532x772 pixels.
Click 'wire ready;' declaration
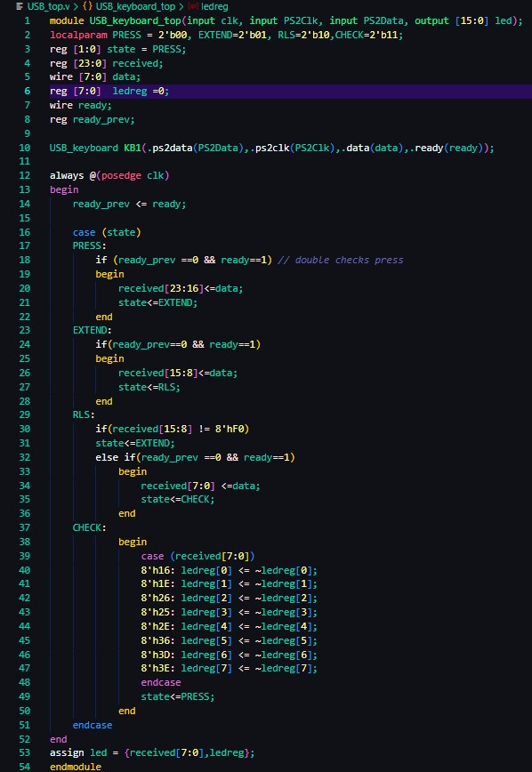point(81,105)
